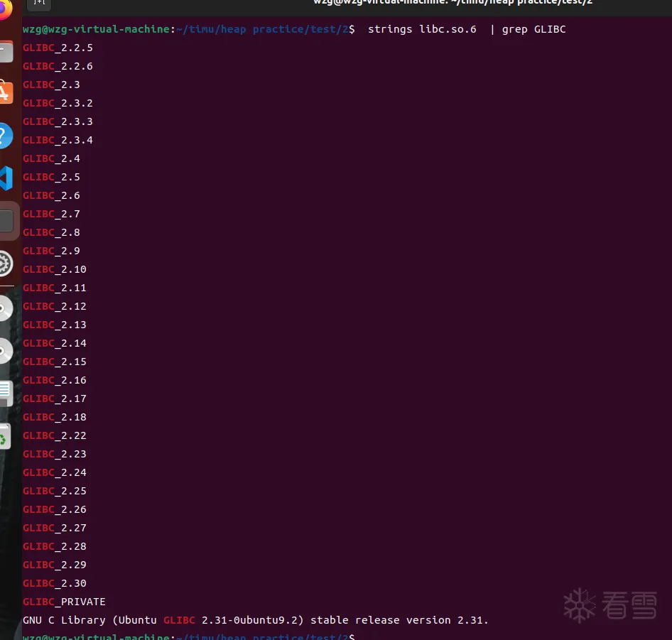Viewport: 672px width, 640px height.
Task: Select the GLIBC_2.16 line
Action: click(x=55, y=380)
